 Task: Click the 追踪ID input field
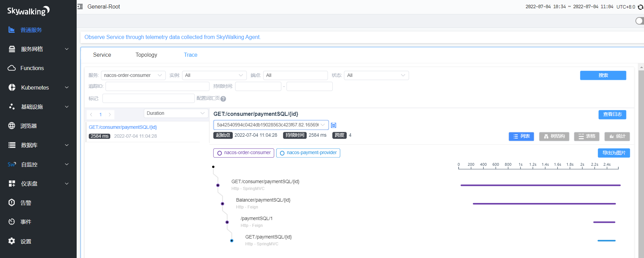[157, 86]
